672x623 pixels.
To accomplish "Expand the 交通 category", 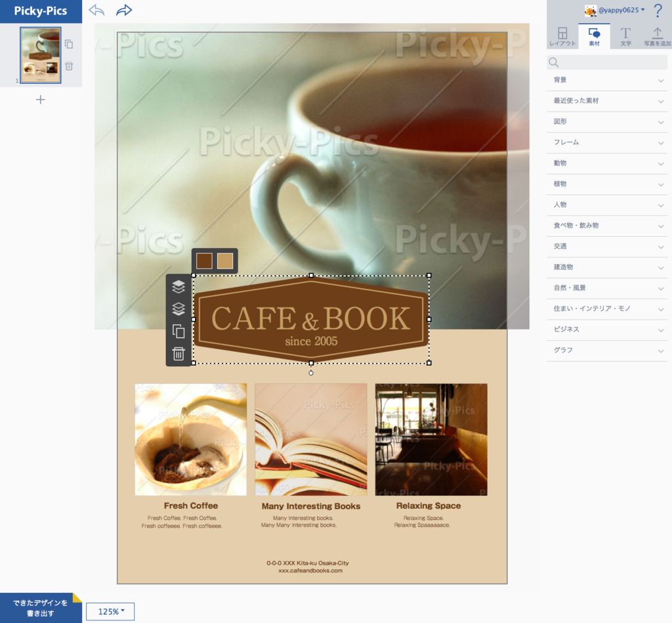I will [607, 247].
